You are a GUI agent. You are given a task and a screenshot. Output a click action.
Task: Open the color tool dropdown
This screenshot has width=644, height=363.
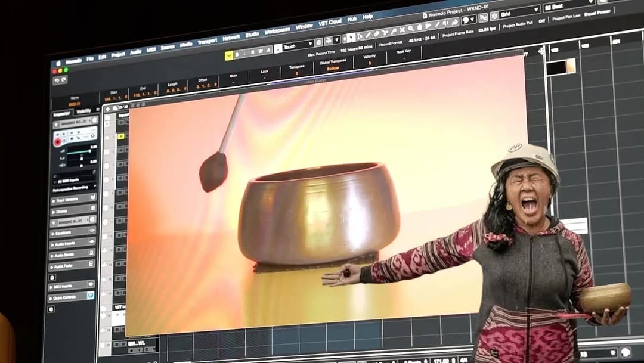click(x=468, y=20)
